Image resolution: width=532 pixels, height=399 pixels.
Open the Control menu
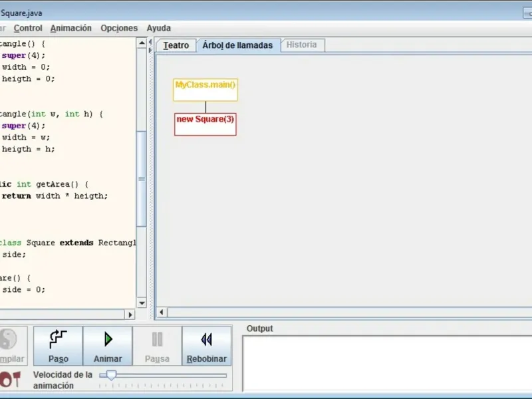(x=28, y=28)
